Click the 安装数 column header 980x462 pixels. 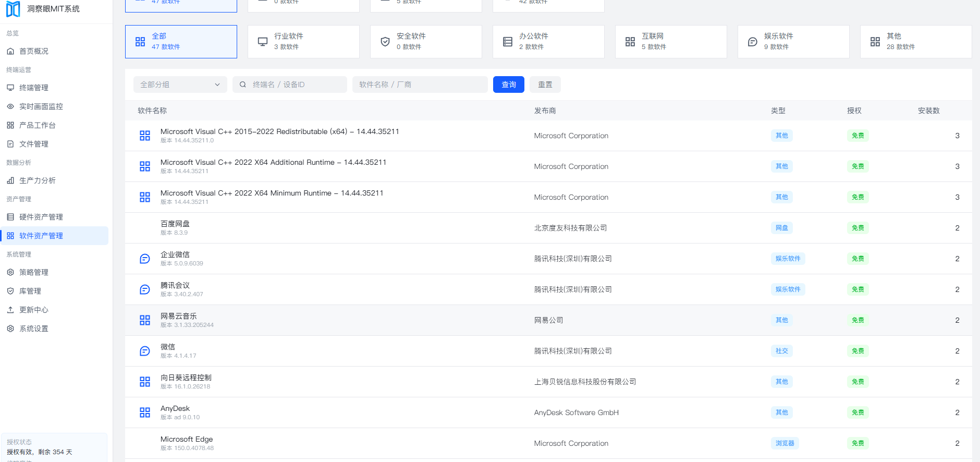(x=929, y=111)
